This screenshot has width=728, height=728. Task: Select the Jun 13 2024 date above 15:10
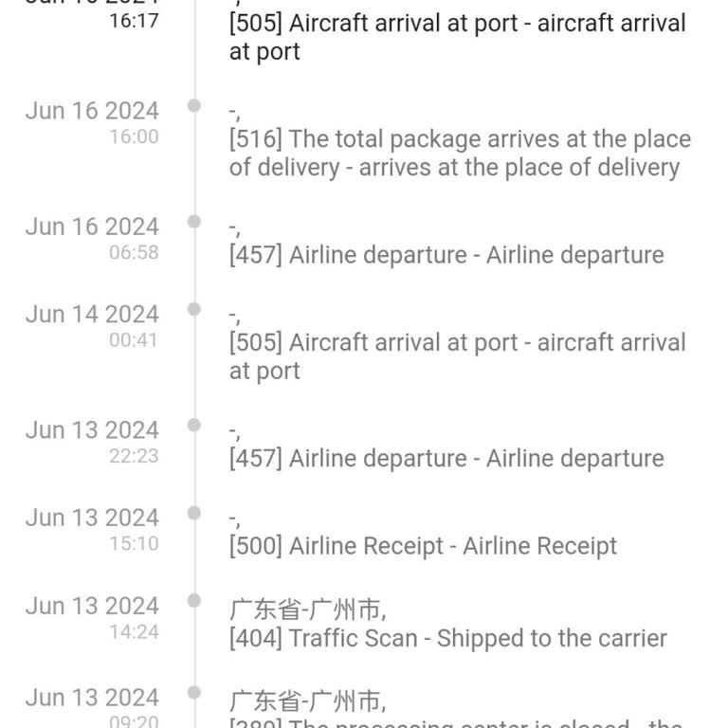tap(92, 519)
